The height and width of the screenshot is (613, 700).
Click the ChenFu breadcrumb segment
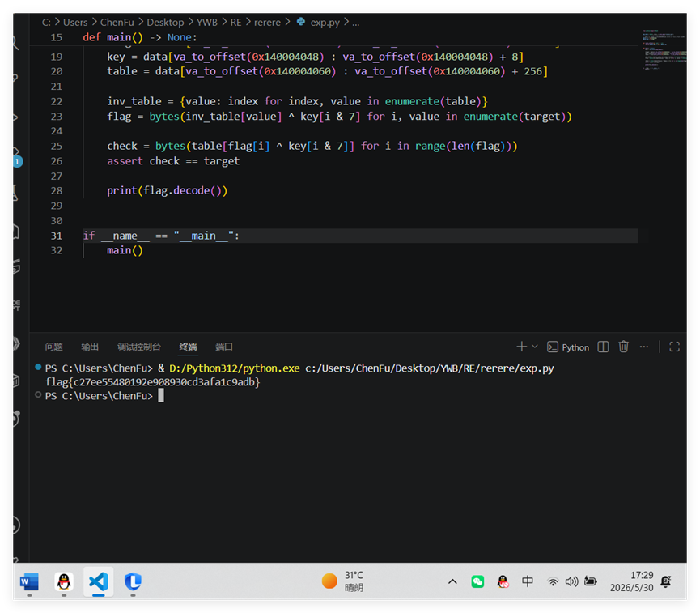point(117,23)
